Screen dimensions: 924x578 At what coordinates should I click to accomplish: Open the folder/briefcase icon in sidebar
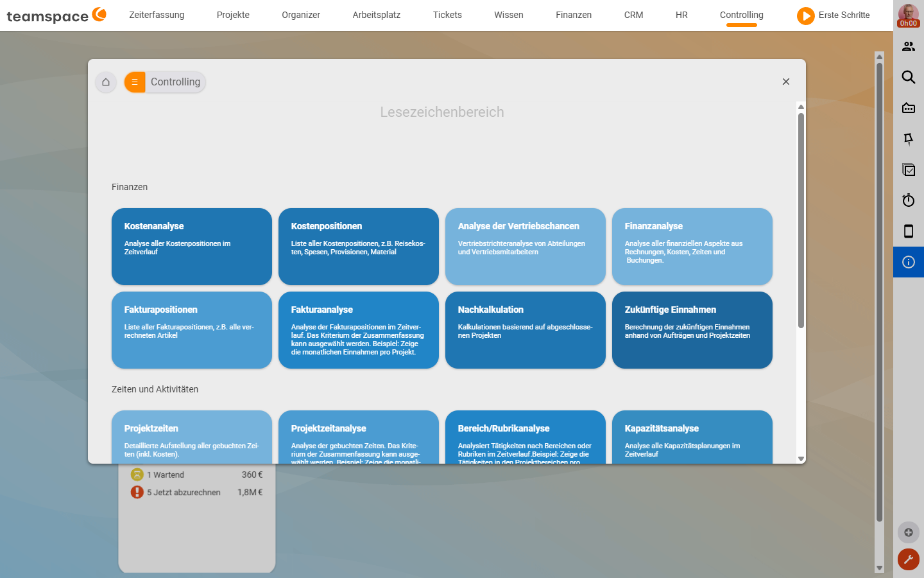[909, 108]
